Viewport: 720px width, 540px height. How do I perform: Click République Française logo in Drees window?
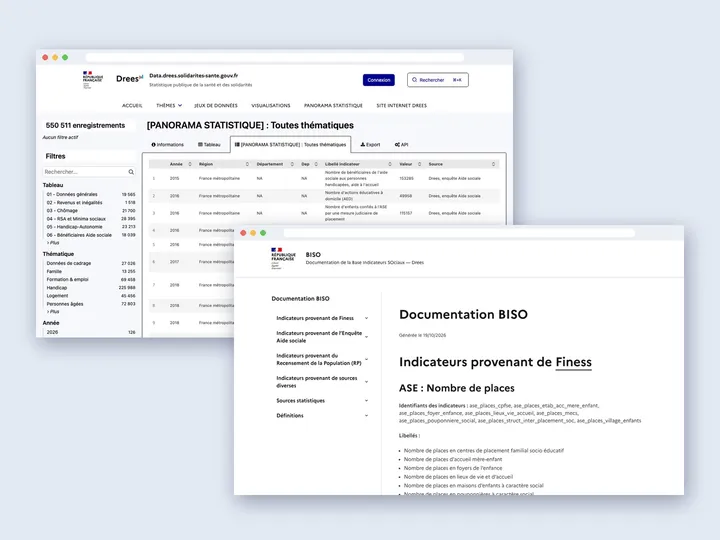click(92, 79)
